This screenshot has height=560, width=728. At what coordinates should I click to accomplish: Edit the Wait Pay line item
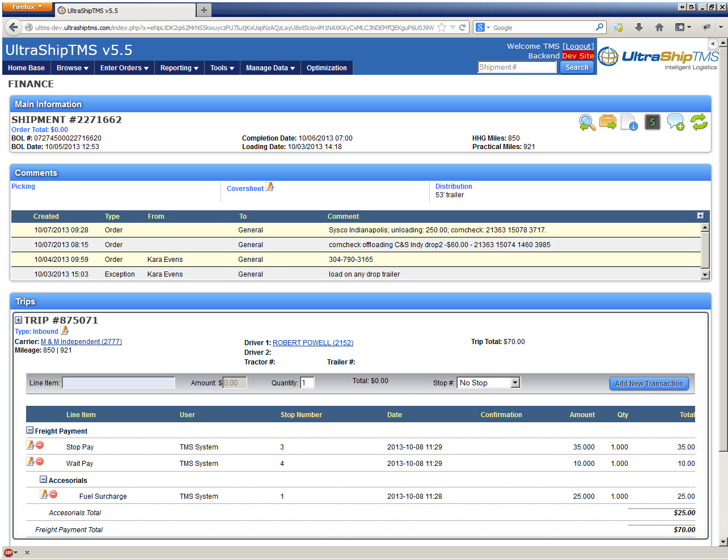click(x=31, y=461)
